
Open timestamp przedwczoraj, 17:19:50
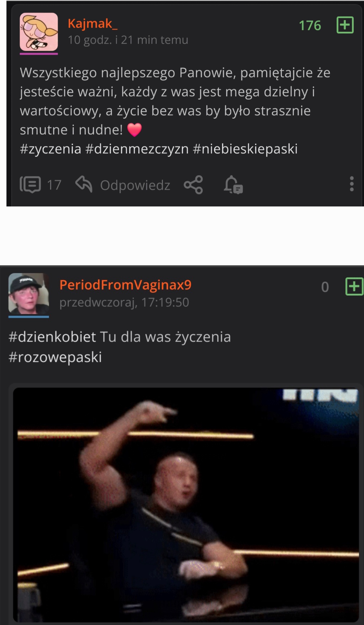[124, 302]
